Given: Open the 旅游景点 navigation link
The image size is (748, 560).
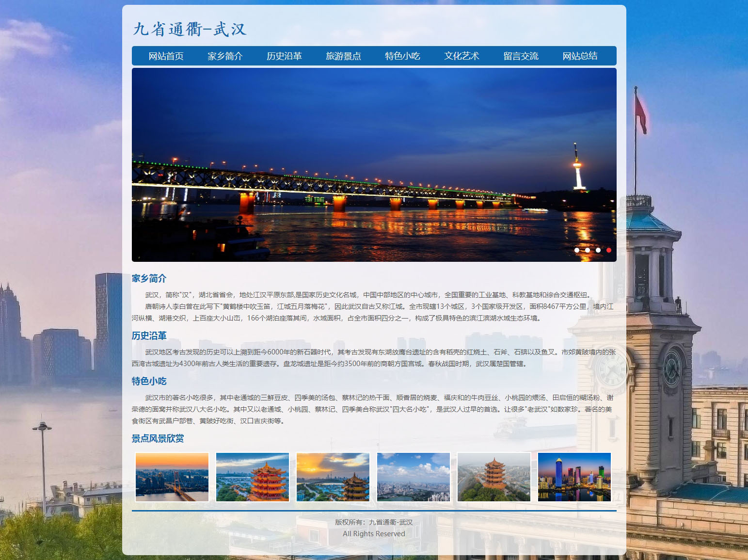Looking at the screenshot, I should pyautogui.click(x=343, y=56).
